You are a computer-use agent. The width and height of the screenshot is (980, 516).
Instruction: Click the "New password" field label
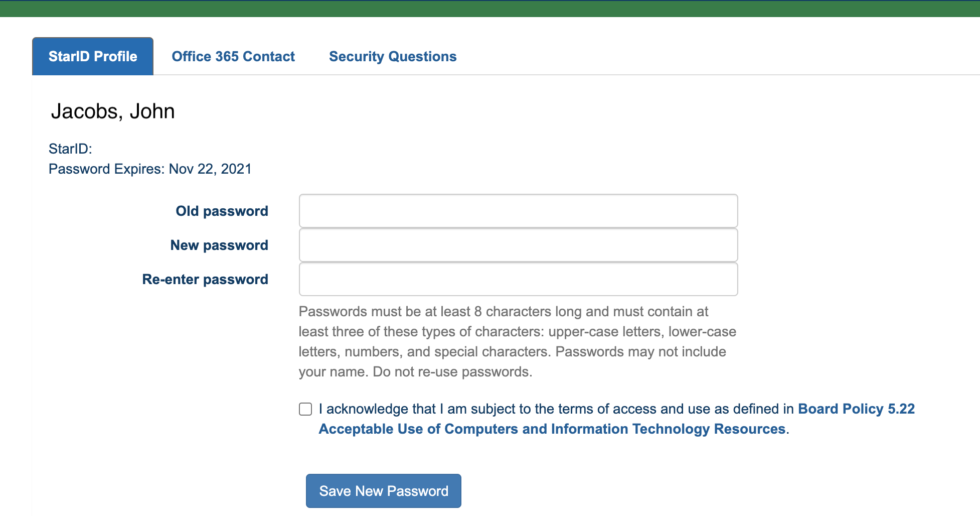[x=219, y=245]
